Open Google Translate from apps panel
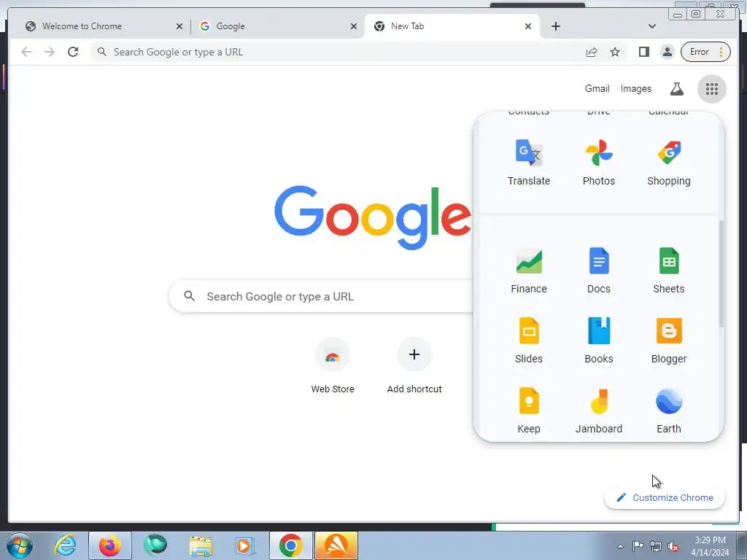Viewport: 747px width, 560px height. coord(529,163)
